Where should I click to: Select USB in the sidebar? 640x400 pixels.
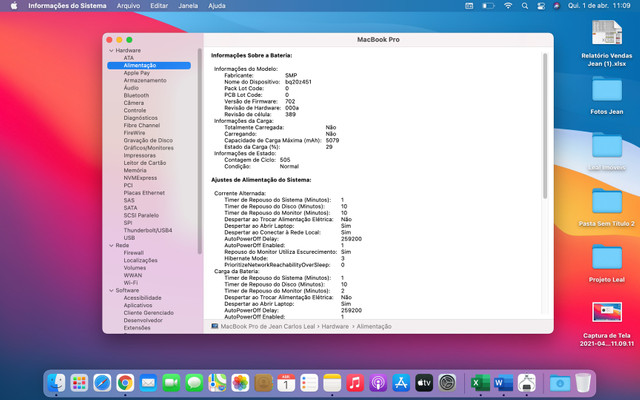tap(129, 238)
